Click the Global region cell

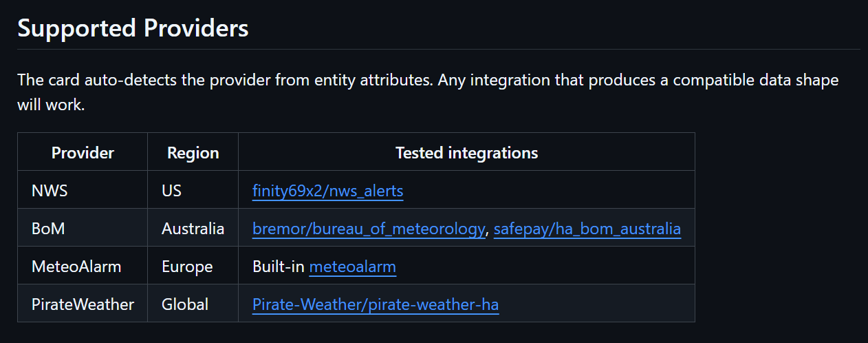[x=184, y=304]
